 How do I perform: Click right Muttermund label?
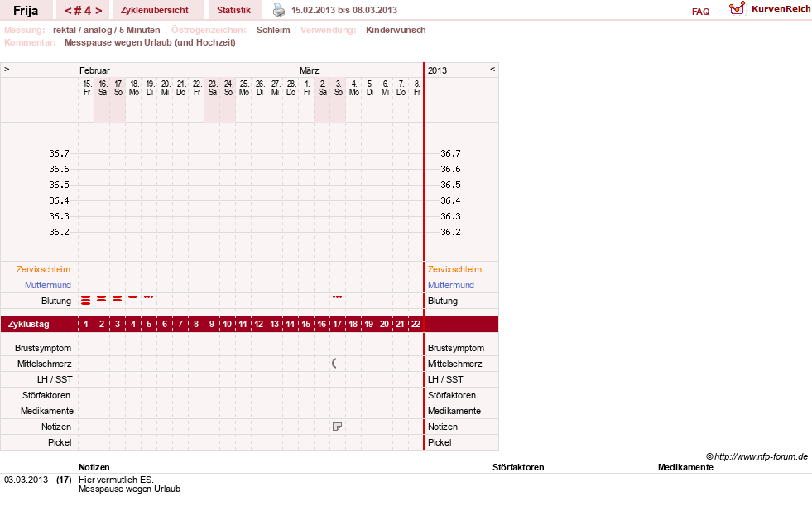pyautogui.click(x=451, y=285)
